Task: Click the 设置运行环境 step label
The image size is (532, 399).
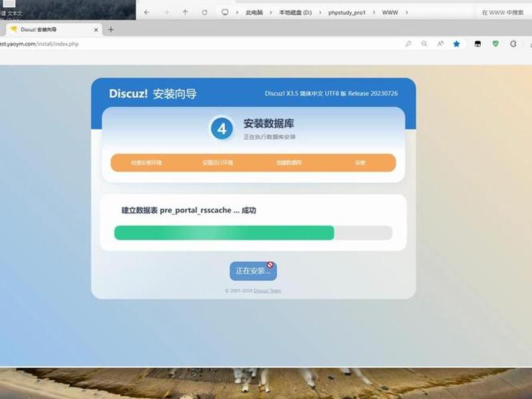Action: (217, 162)
